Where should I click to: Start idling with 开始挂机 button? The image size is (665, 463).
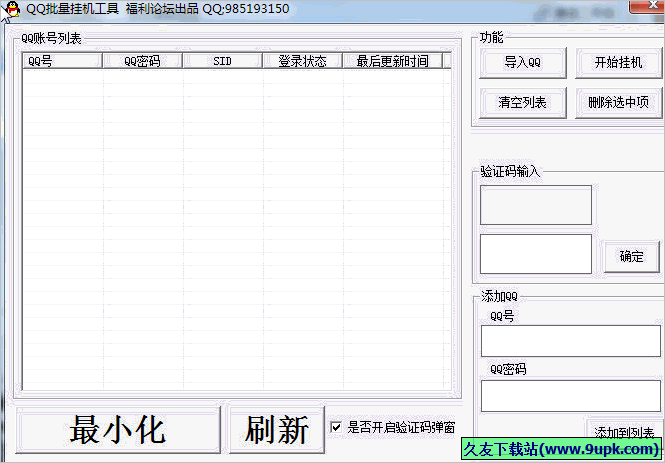click(x=618, y=63)
